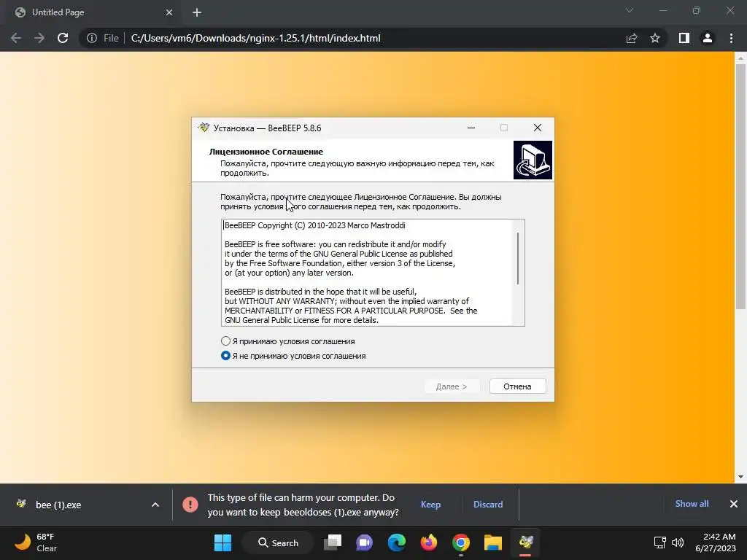Close the Untitled Page tab
The width and height of the screenshot is (747, 560).
[x=169, y=12]
